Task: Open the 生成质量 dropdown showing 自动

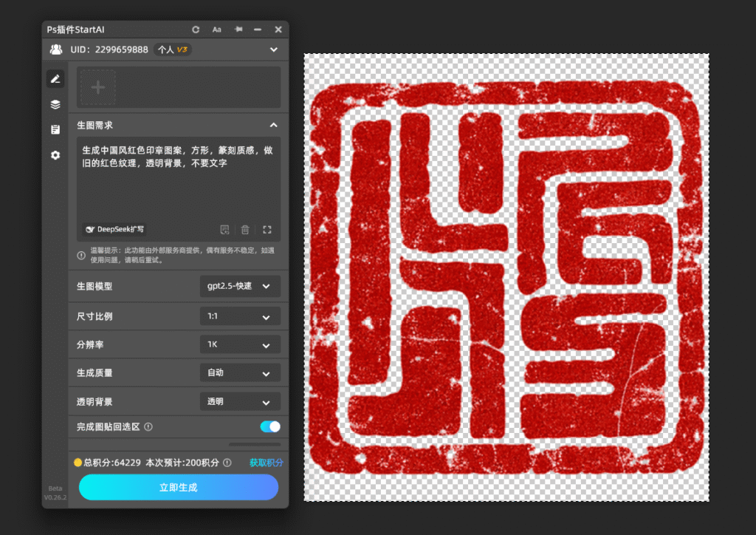Action: tap(240, 373)
